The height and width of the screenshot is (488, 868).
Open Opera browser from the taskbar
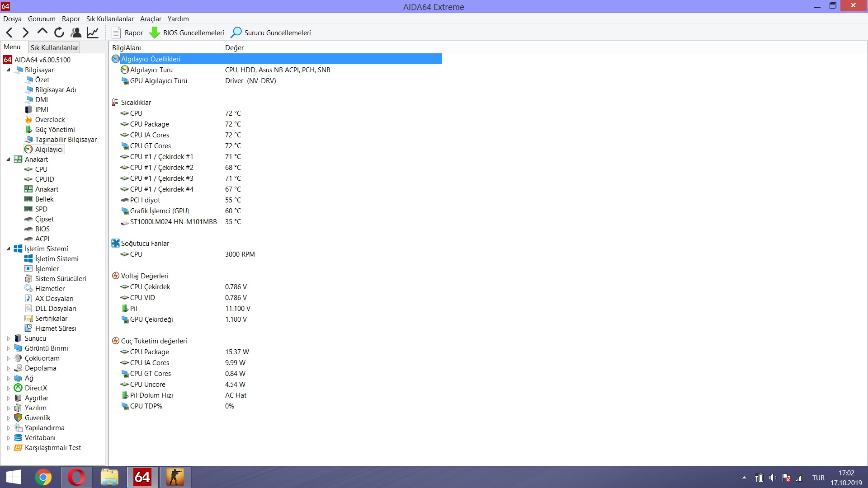[x=76, y=477]
